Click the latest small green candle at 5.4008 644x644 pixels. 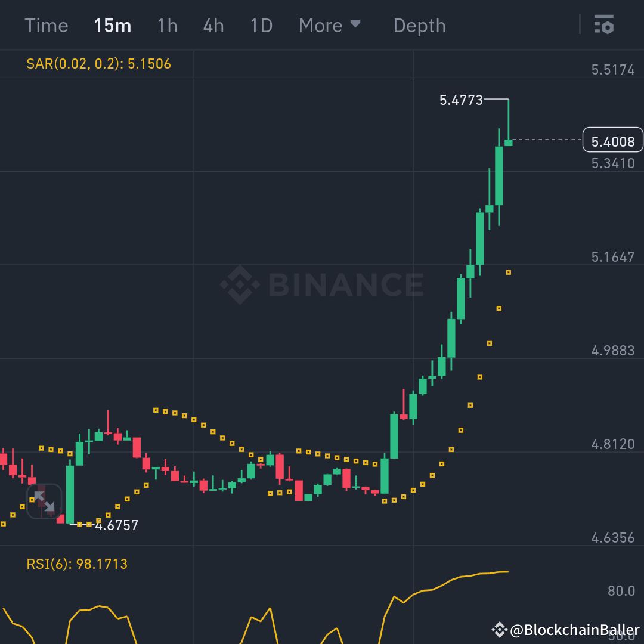click(509, 143)
